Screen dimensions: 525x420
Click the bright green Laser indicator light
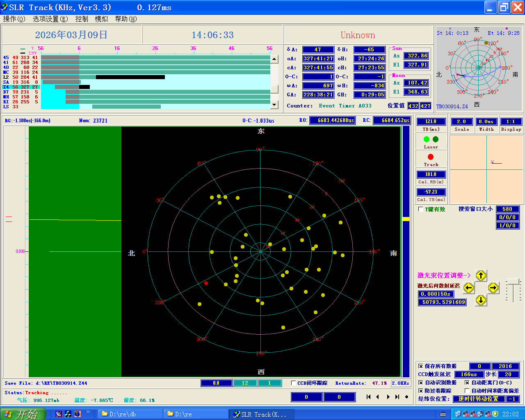pyautogui.click(x=427, y=139)
